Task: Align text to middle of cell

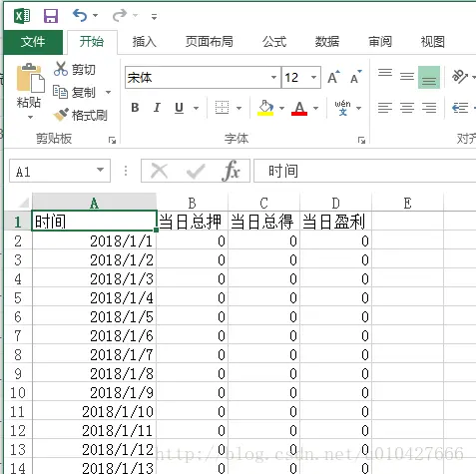Action: tap(407, 77)
